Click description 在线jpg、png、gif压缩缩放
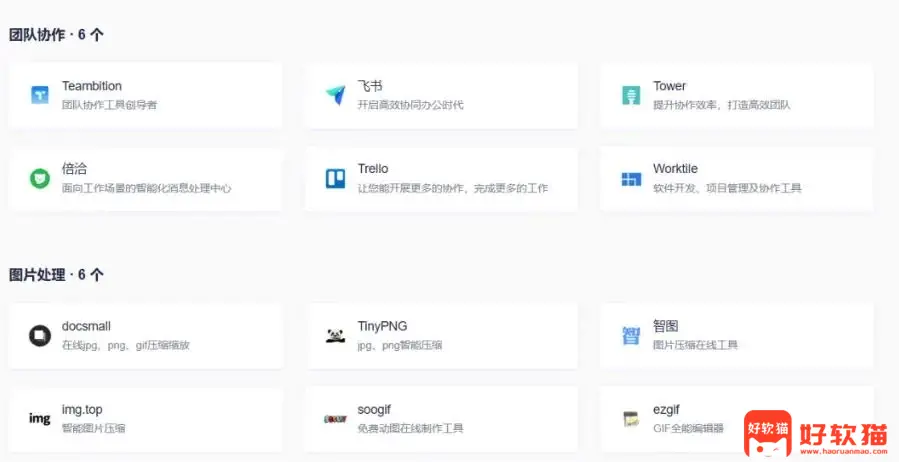The width and height of the screenshot is (899, 462). click(126, 345)
